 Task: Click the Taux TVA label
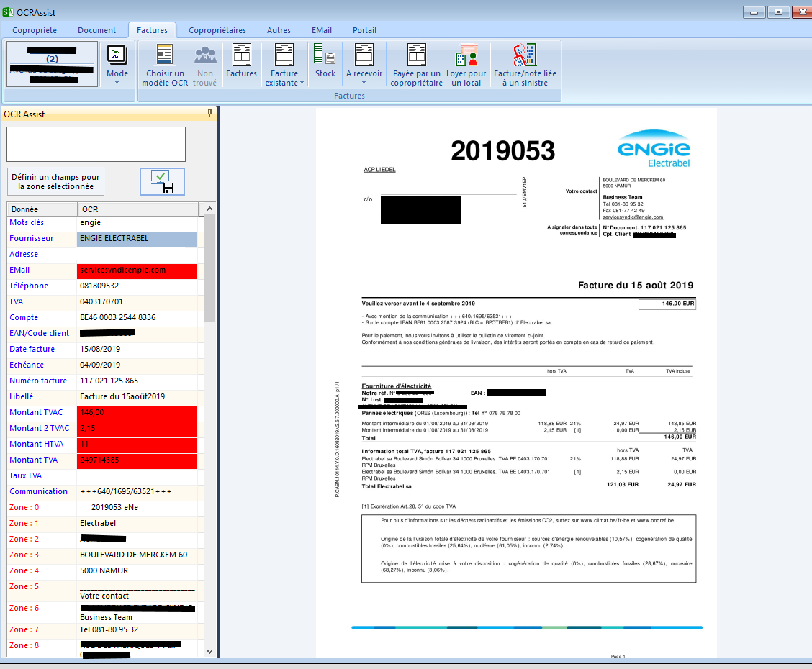click(x=25, y=475)
